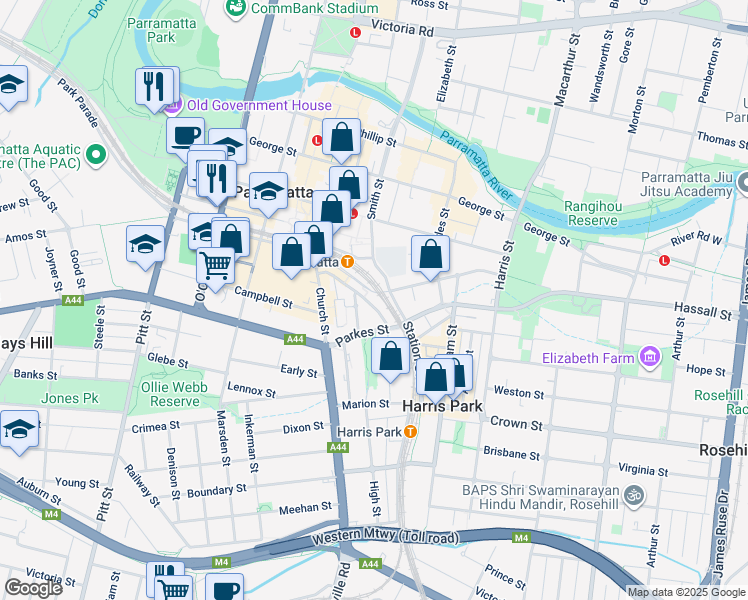Select the M4 route shield near Auburn St
748x600 pixels.
pyautogui.click(x=51, y=514)
